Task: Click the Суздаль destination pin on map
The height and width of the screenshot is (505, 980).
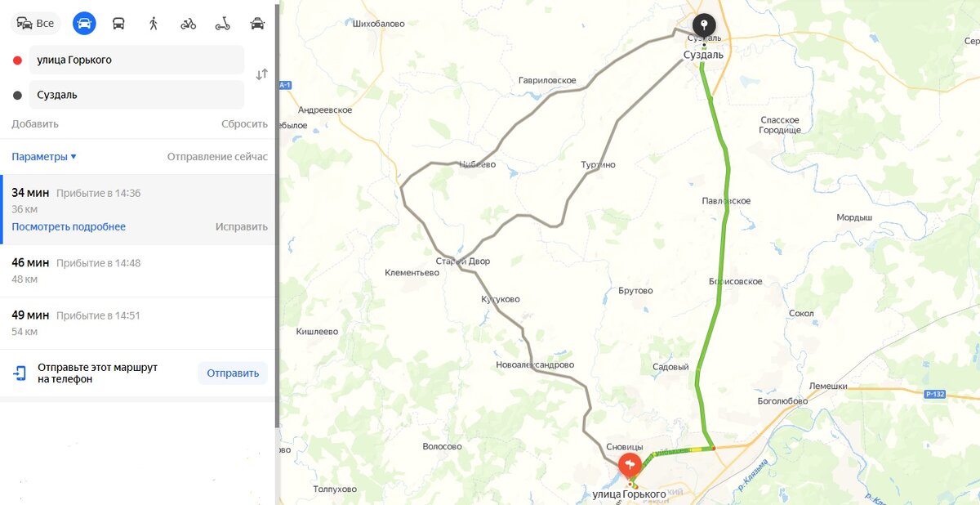Action: (x=704, y=26)
